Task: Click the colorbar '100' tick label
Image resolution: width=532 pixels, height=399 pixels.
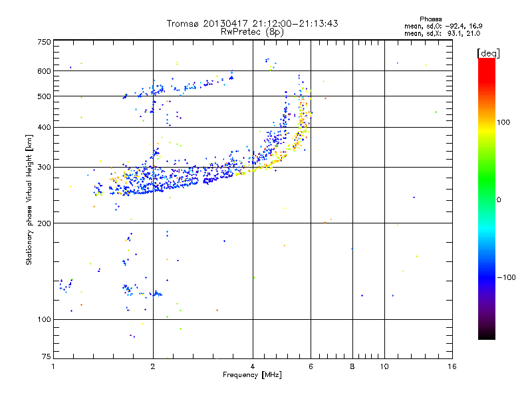Action: tap(503, 122)
